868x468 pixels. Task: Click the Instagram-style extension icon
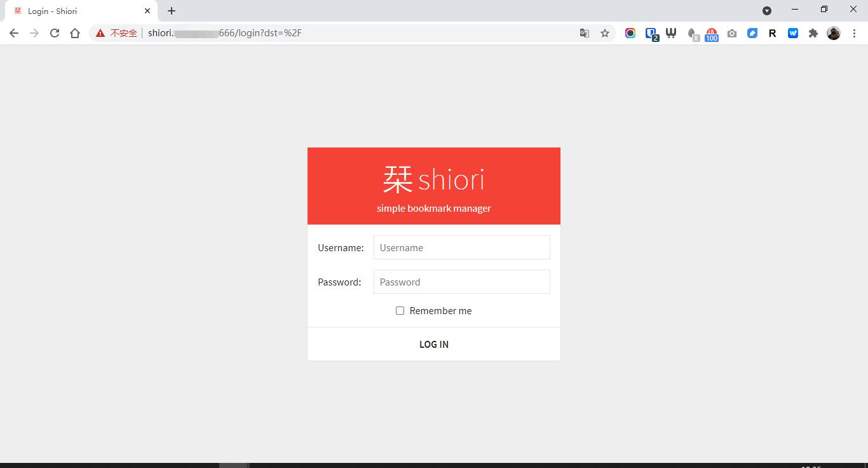click(630, 32)
